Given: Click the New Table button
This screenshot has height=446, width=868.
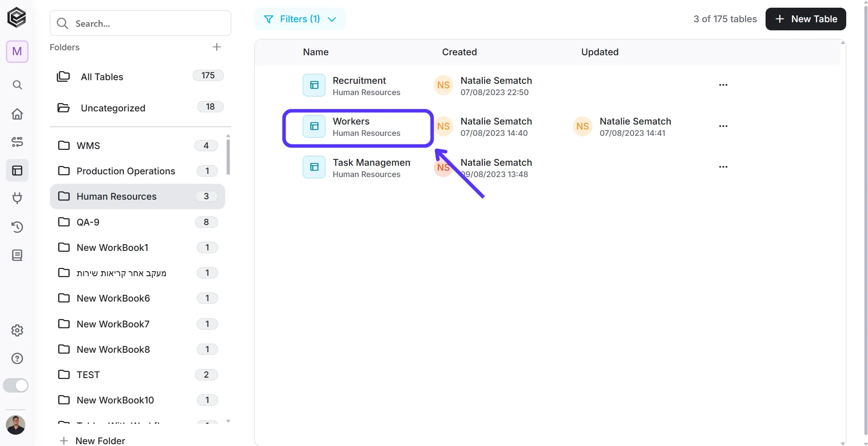Looking at the screenshot, I should pos(806,19).
